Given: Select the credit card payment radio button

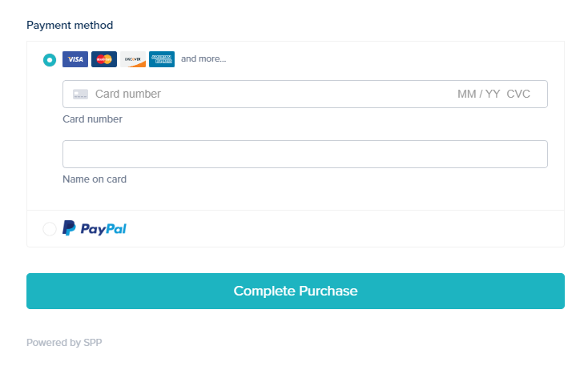Looking at the screenshot, I should click(50, 59).
